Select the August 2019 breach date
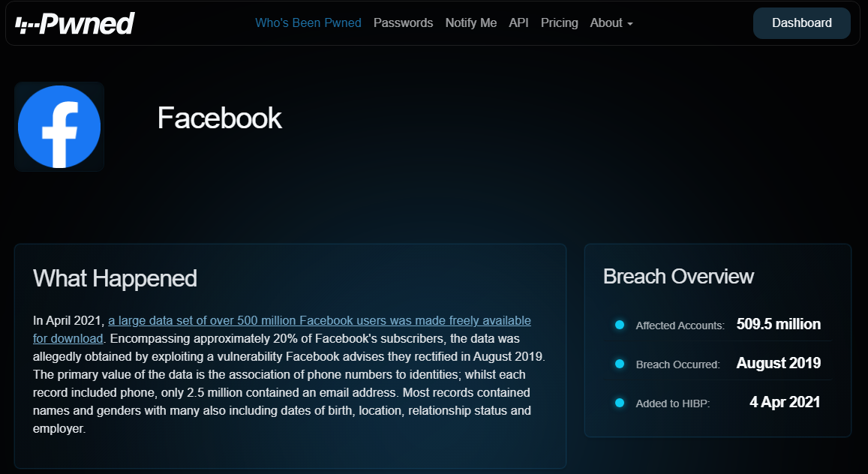868x474 pixels. coord(778,363)
